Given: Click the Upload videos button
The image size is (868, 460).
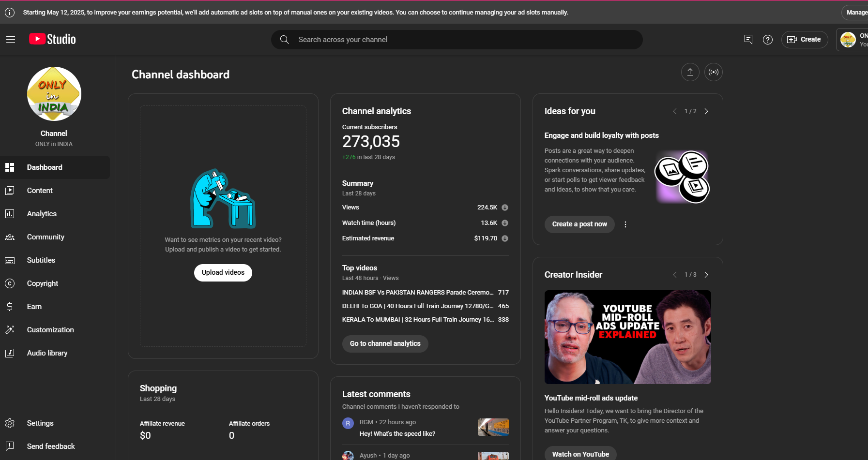Looking at the screenshot, I should point(223,273).
